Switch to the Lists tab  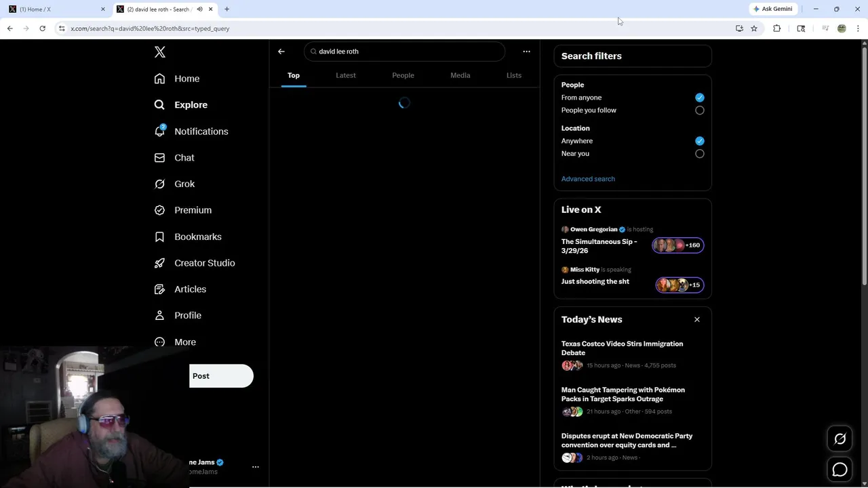coord(514,75)
